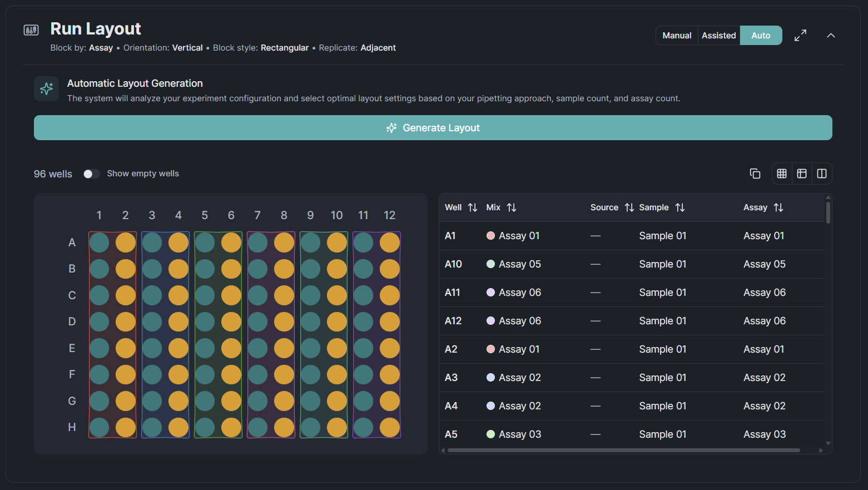Image resolution: width=868 pixels, height=490 pixels.
Task: Open the Auto mode tab
Action: (x=761, y=34)
